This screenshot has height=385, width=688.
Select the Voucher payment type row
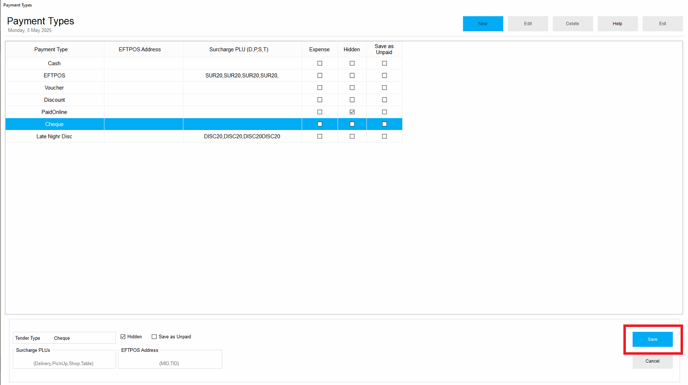[x=204, y=88]
